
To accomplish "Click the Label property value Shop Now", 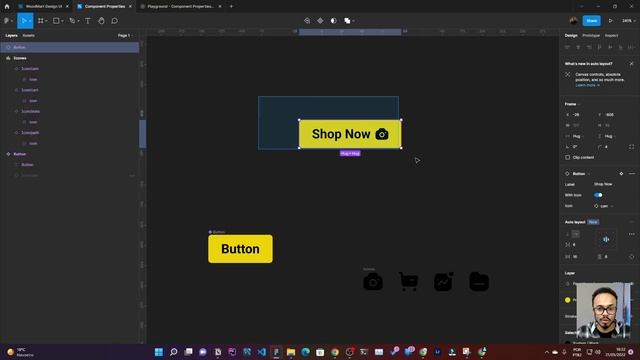I will [x=603, y=184].
